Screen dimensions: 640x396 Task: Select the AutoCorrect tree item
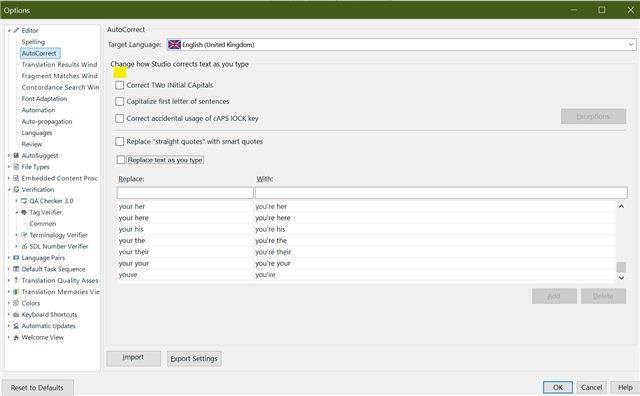tap(40, 53)
